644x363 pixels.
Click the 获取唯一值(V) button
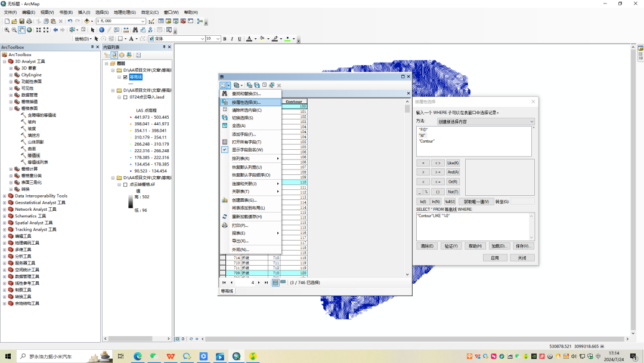click(x=476, y=201)
